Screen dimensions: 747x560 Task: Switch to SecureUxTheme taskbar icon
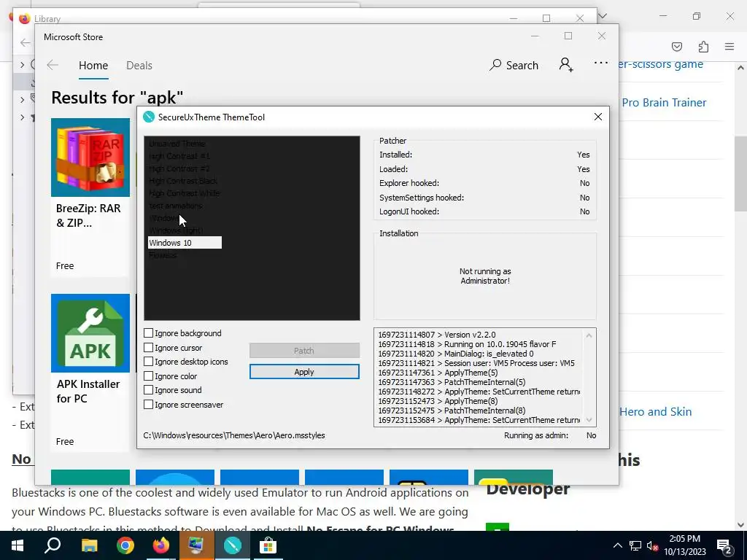[233, 545]
